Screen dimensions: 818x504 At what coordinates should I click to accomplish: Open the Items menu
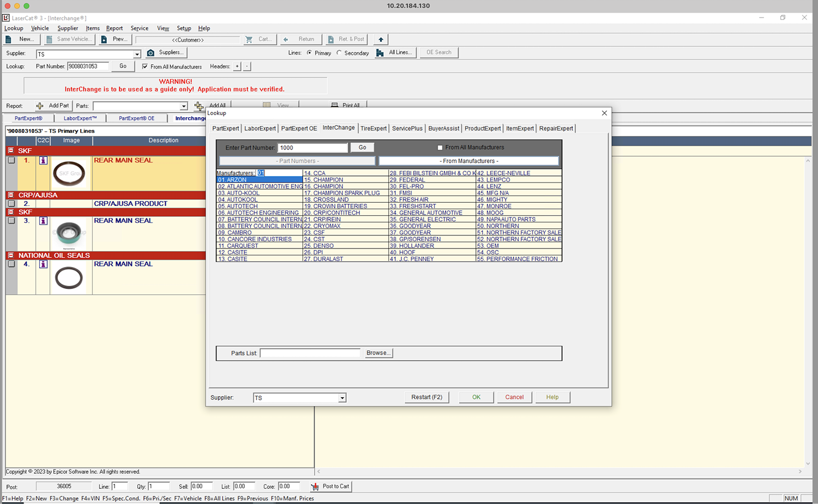(93, 28)
